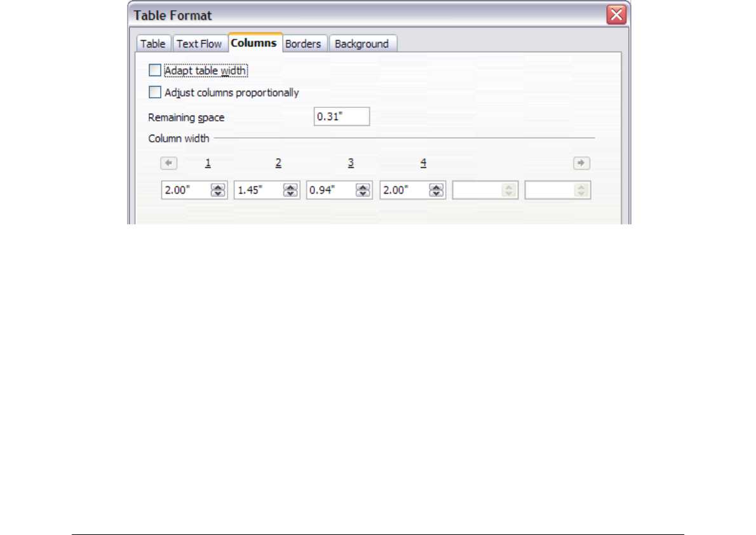The image size is (756, 535).
Task: Enable Adapt table width checkbox
Action: coord(155,71)
